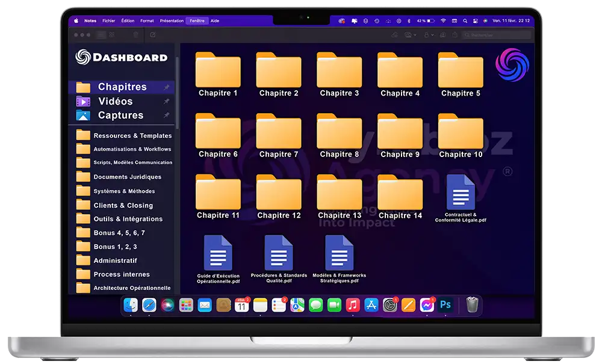Unpin the Chapitres sidebar item
This screenshot has width=602, height=364.
[167, 87]
